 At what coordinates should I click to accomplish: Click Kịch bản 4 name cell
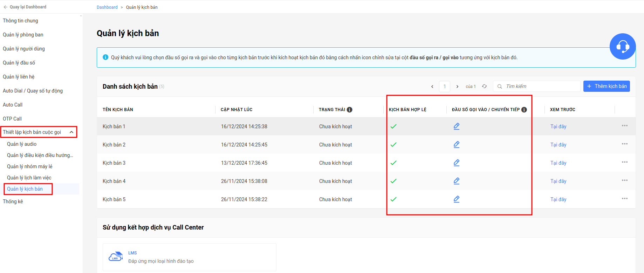(x=114, y=181)
